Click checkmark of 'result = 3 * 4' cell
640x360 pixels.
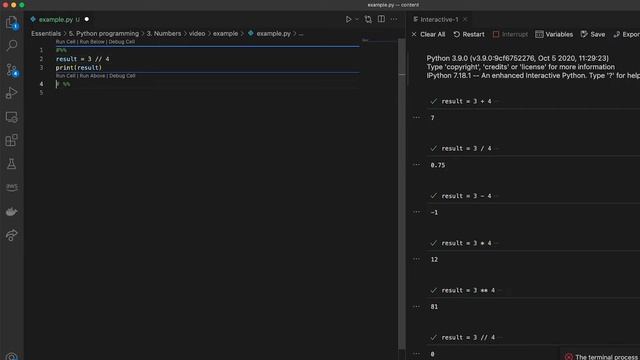pyautogui.click(x=433, y=243)
